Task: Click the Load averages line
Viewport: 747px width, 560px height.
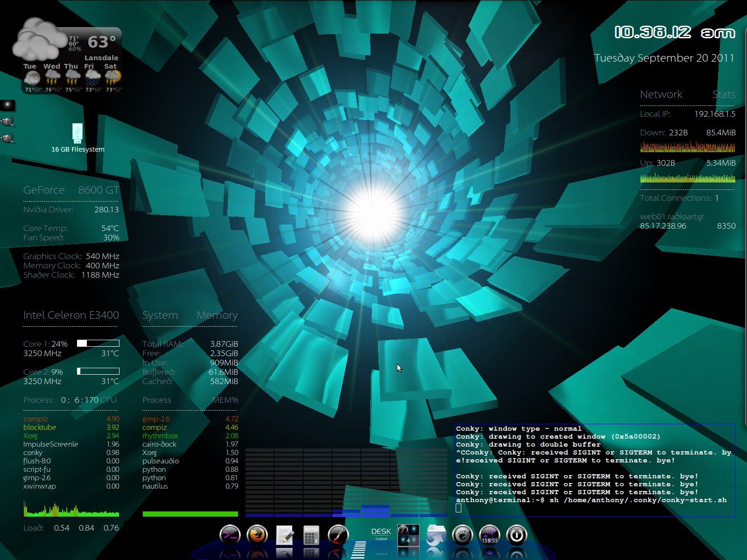Action: (x=71, y=528)
